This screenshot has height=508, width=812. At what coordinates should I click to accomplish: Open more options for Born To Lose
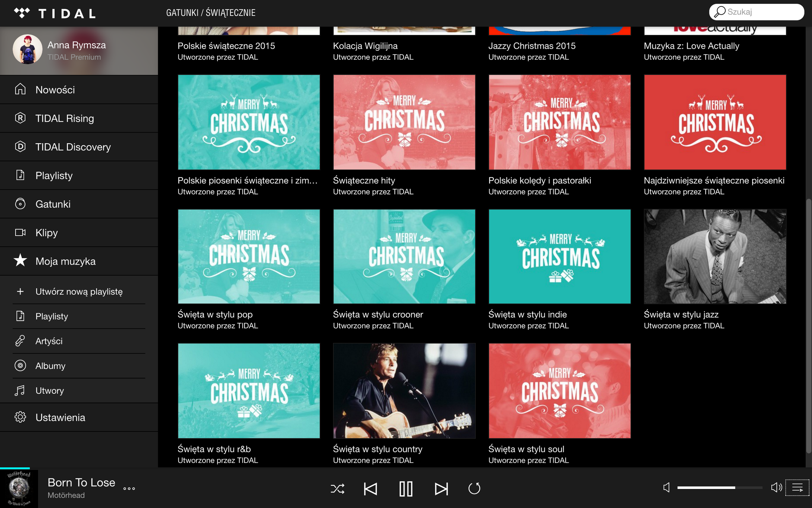[129, 489]
